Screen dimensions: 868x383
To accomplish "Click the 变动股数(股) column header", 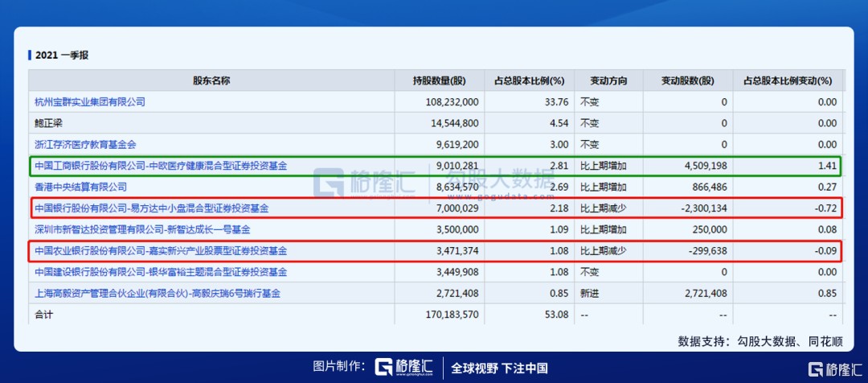I will [688, 80].
